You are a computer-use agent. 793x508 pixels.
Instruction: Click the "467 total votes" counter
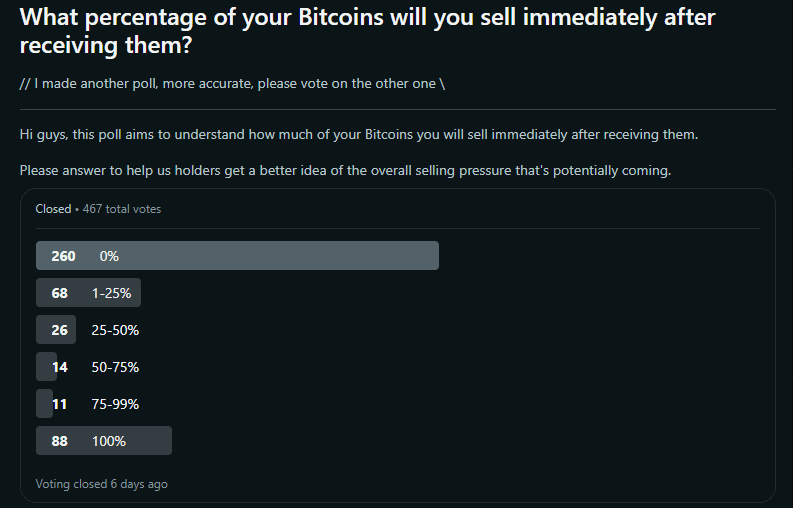pos(122,209)
